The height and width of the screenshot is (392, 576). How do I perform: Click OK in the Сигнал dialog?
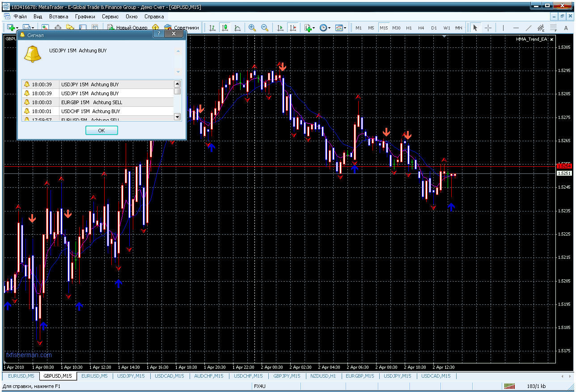click(102, 131)
